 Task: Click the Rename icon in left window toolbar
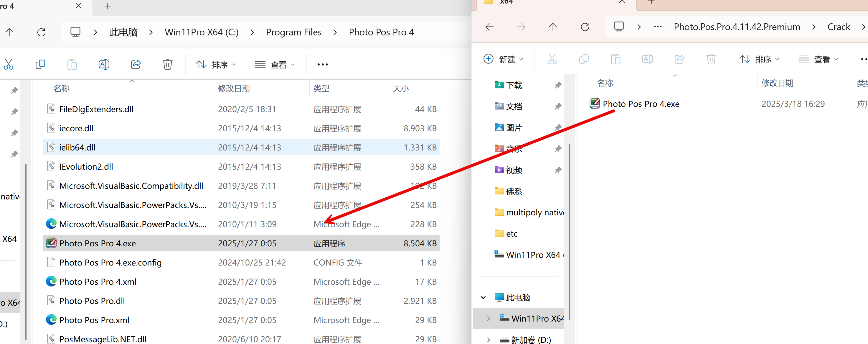click(104, 64)
